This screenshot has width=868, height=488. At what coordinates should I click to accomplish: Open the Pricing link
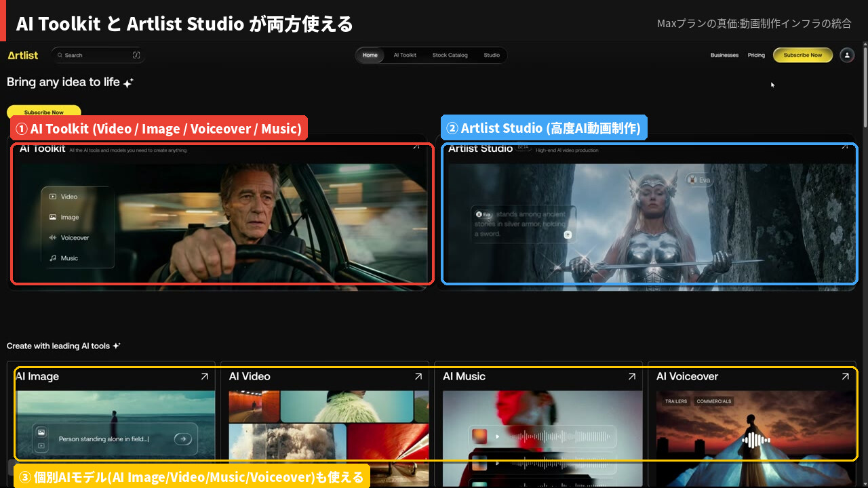click(x=756, y=55)
